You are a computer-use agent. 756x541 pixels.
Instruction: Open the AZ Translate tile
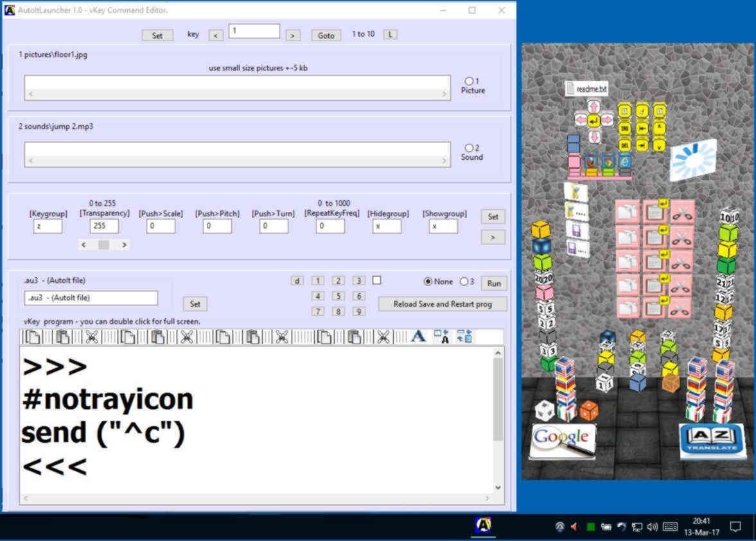click(712, 440)
